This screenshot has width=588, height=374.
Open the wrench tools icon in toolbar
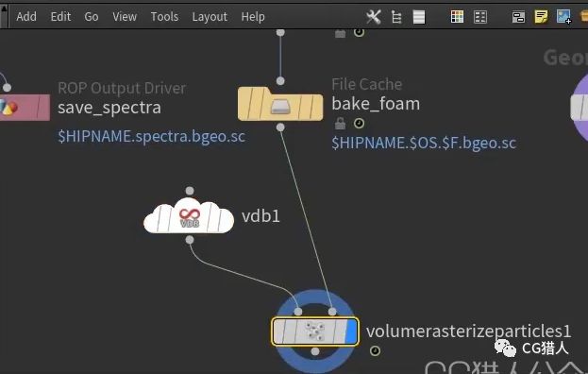coord(374,16)
